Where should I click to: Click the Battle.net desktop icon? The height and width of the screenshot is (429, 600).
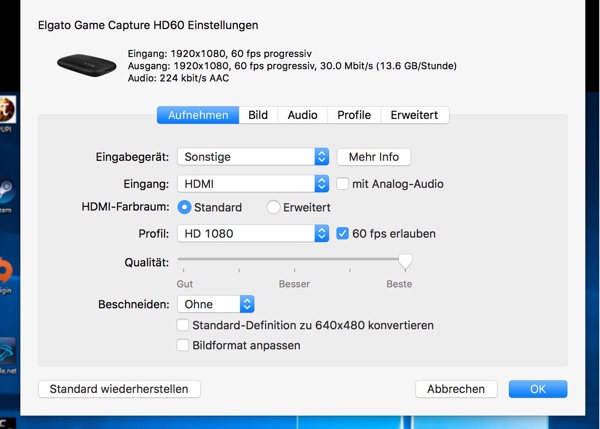point(7,351)
